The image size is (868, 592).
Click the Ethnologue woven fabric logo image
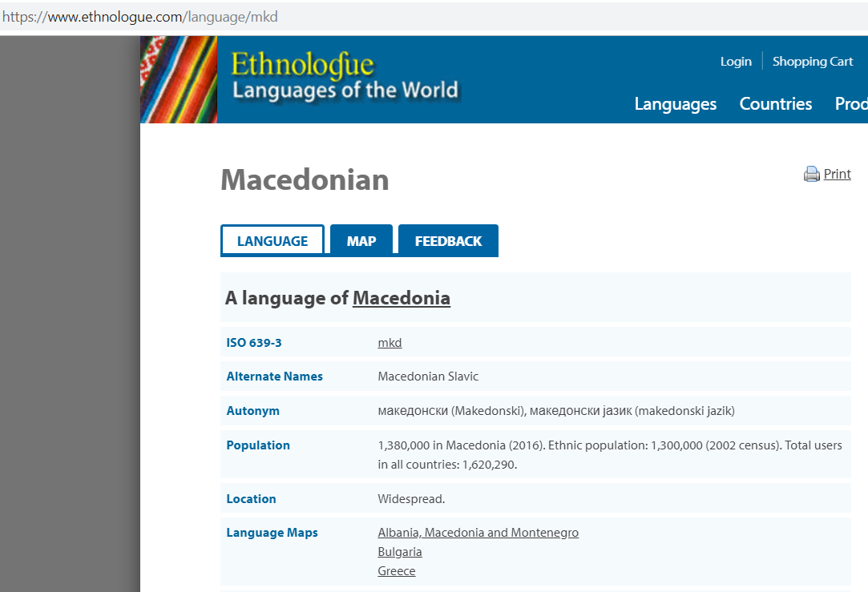(179, 79)
